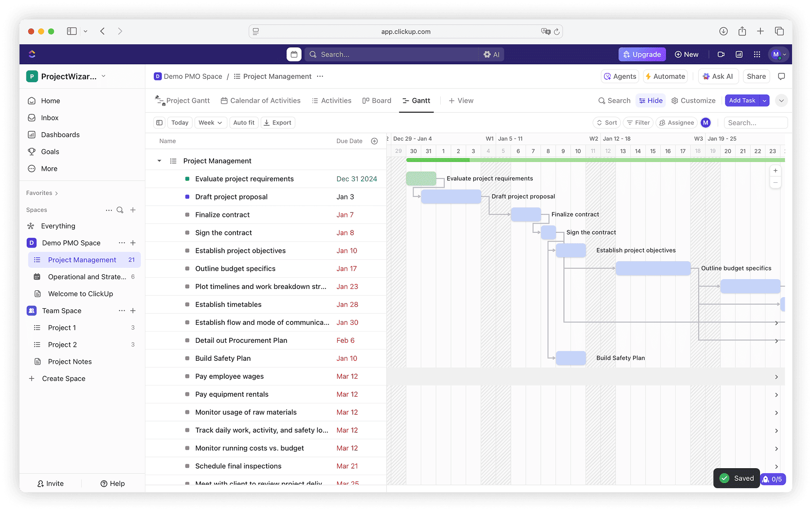
Task: Open the apps grid icon top right
Action: 757,54
